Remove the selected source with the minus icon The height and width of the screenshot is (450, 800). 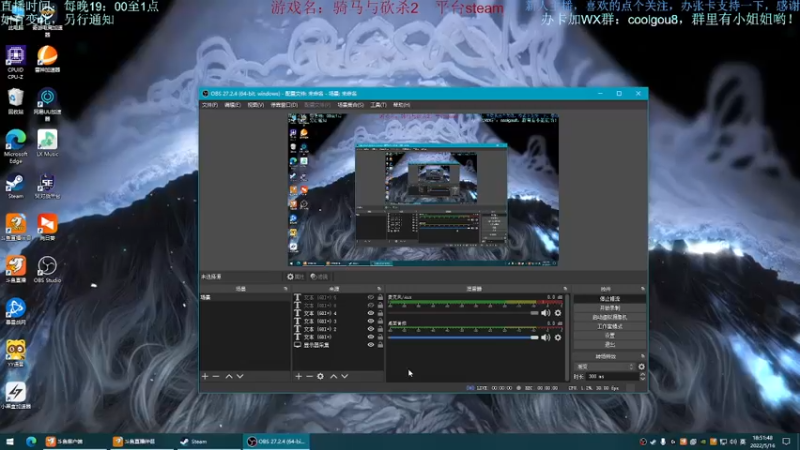tap(309, 376)
